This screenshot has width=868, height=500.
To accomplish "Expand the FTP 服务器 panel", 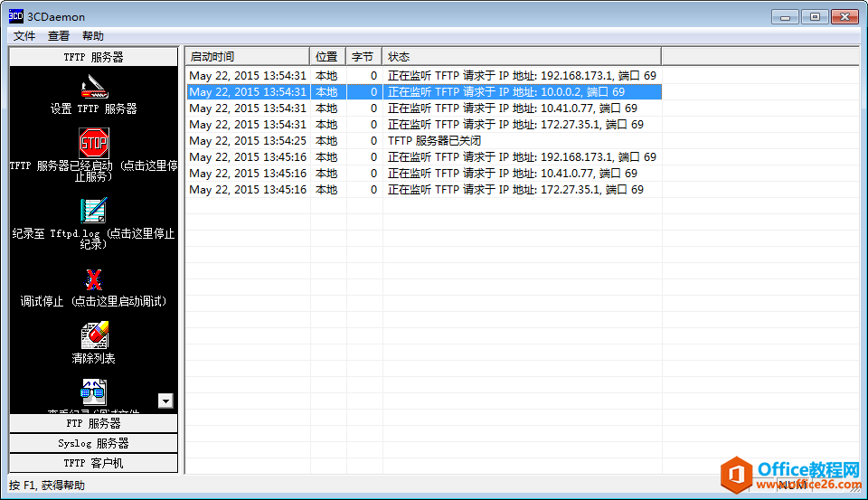I will (93, 423).
